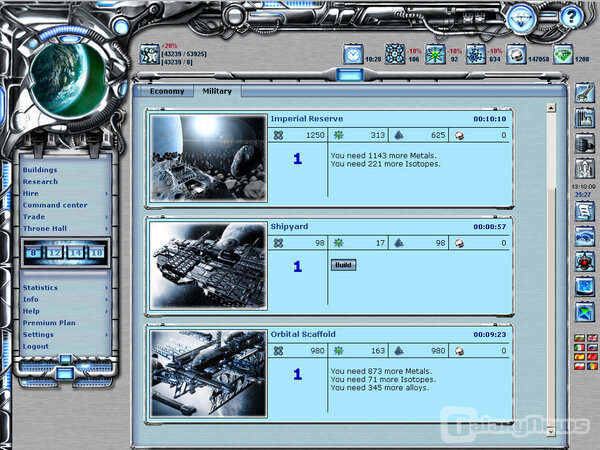Click the 00:09:23 build time

pos(489,335)
